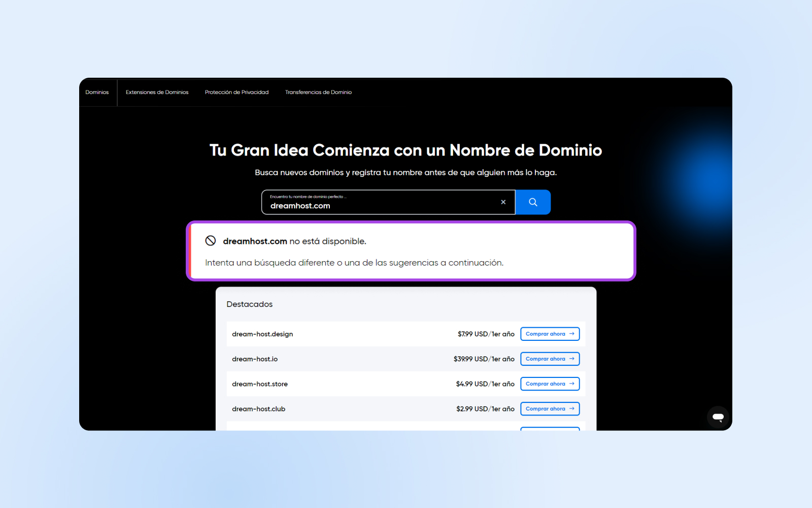Click the 'Busca nuevos dominios' subtitle text
The height and width of the screenshot is (508, 812).
tap(405, 173)
